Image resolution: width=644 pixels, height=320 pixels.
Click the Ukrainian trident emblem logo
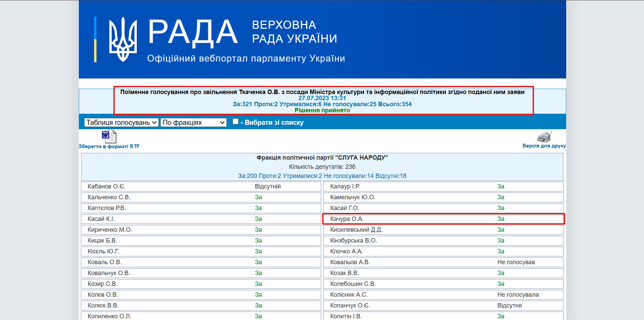pos(123,40)
